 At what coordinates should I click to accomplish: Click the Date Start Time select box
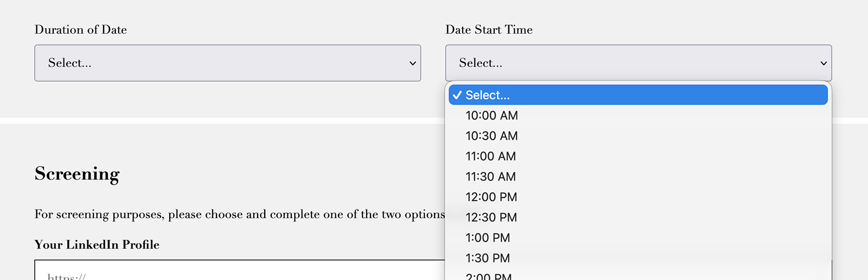[x=638, y=63]
